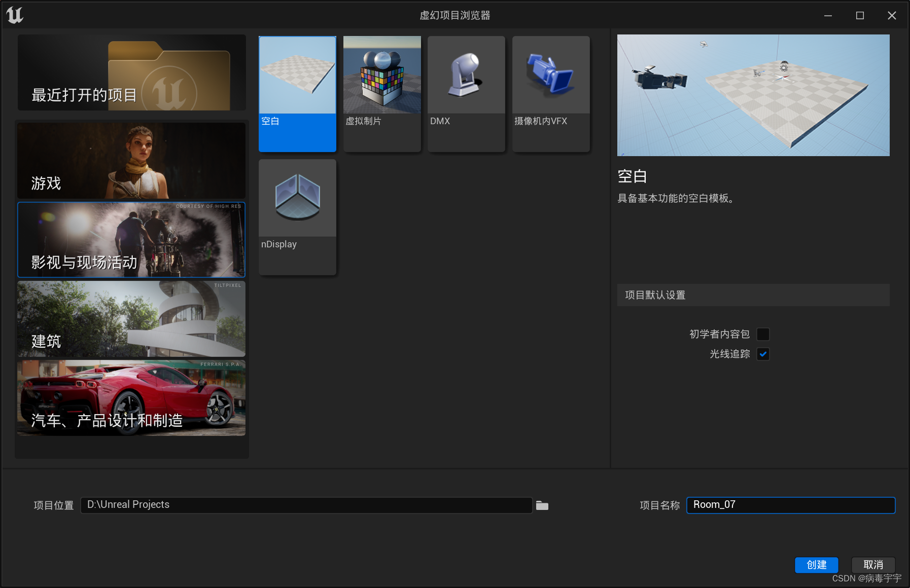Select the 影视与现场活动 category

[131, 239]
